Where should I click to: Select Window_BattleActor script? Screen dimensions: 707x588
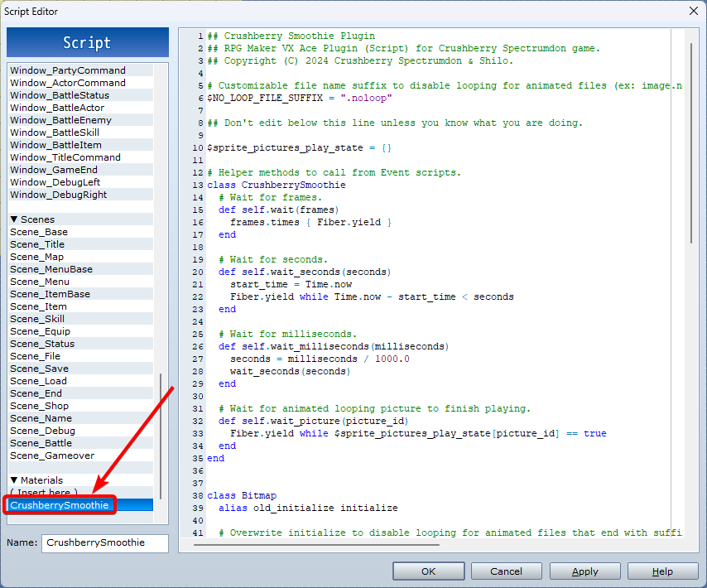coord(81,108)
